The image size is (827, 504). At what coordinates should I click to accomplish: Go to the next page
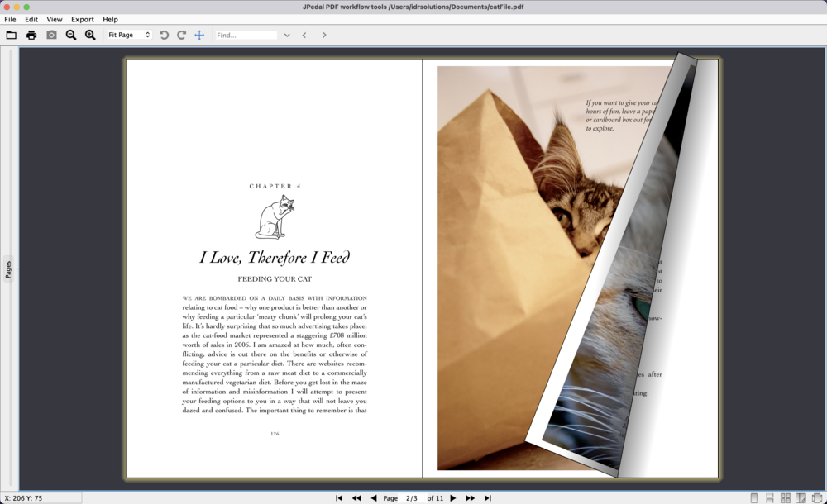click(452, 497)
